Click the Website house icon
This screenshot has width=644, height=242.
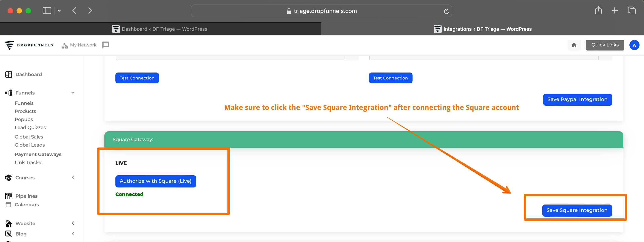(x=9, y=223)
